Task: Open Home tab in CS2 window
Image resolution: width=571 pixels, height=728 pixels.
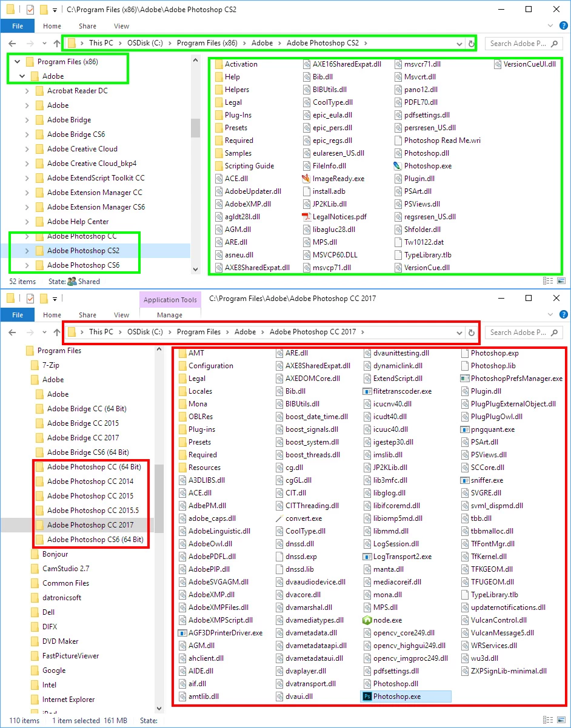Action: pyautogui.click(x=52, y=26)
